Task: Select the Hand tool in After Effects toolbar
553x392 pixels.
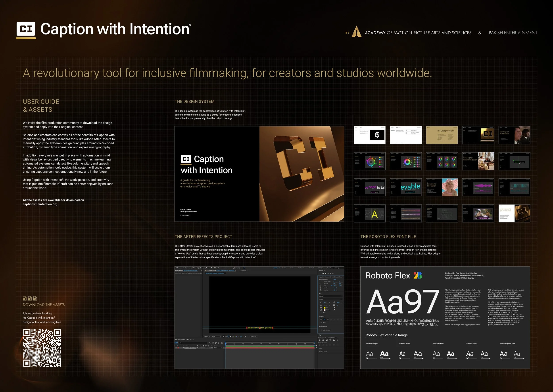Action: 177,268
